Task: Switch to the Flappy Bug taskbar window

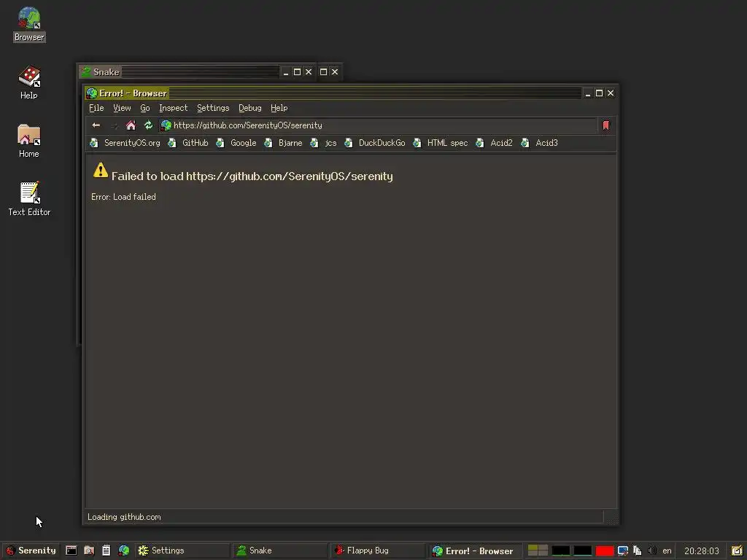Action: [x=377, y=551]
